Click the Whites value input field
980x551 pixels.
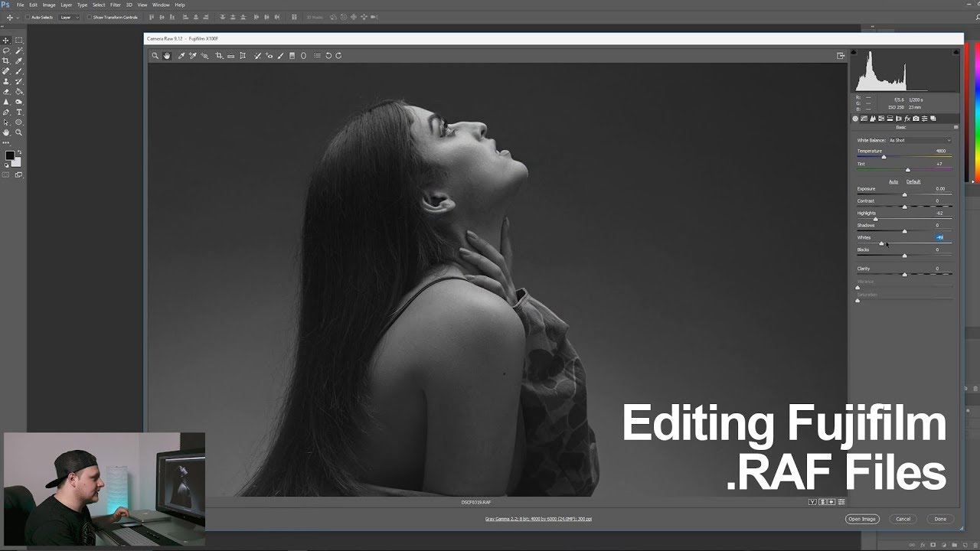pyautogui.click(x=939, y=237)
